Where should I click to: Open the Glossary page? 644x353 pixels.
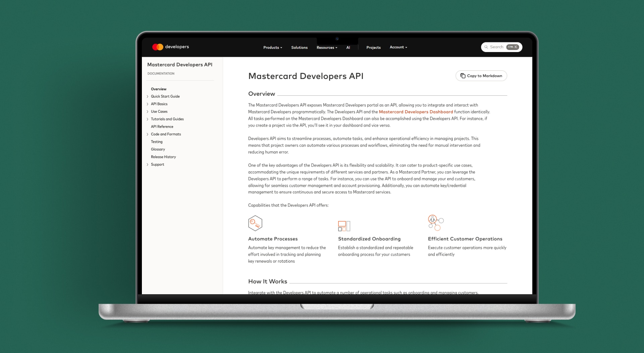click(158, 149)
